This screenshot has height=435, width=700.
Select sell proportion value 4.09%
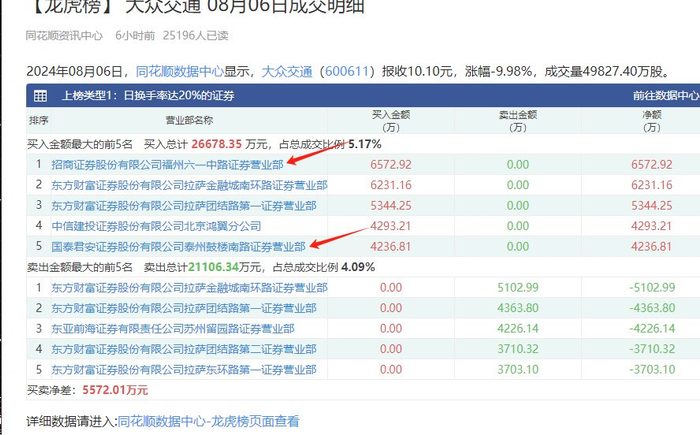pos(358,268)
